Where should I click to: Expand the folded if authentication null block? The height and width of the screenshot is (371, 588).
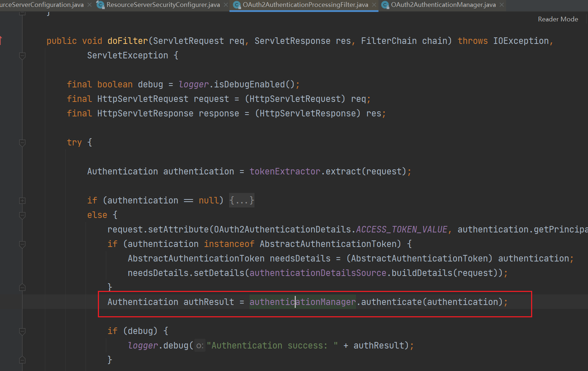pyautogui.click(x=22, y=201)
